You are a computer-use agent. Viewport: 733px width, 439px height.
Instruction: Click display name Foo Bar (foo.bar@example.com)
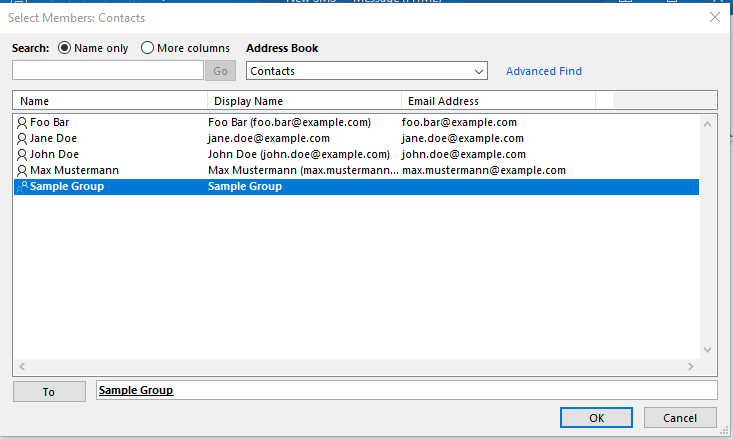point(289,122)
